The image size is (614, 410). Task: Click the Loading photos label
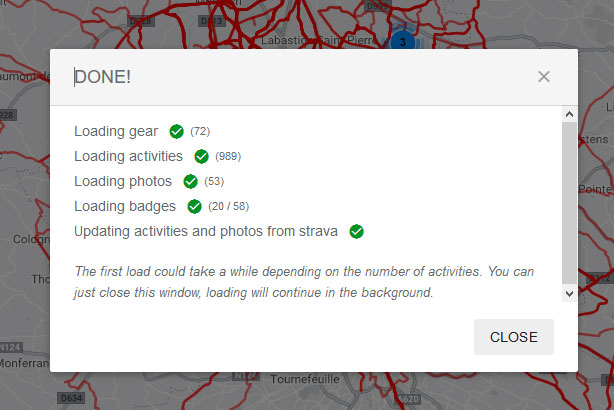pyautogui.click(x=123, y=182)
